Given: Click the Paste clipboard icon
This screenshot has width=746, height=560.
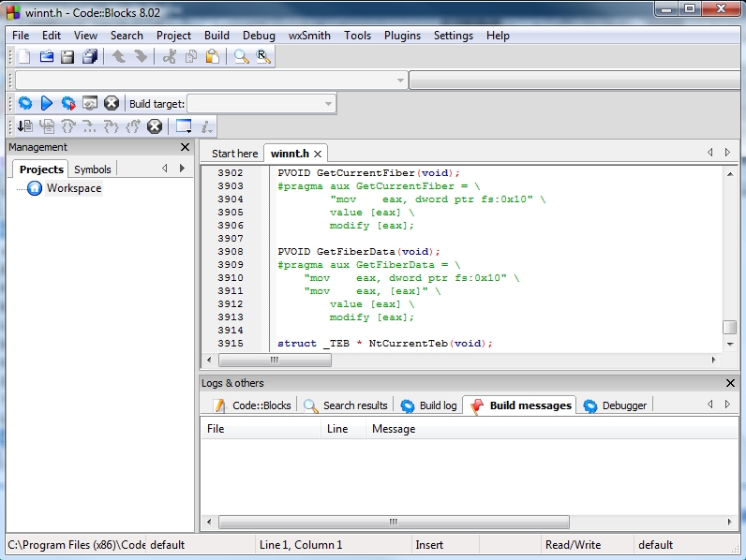Looking at the screenshot, I should [213, 57].
